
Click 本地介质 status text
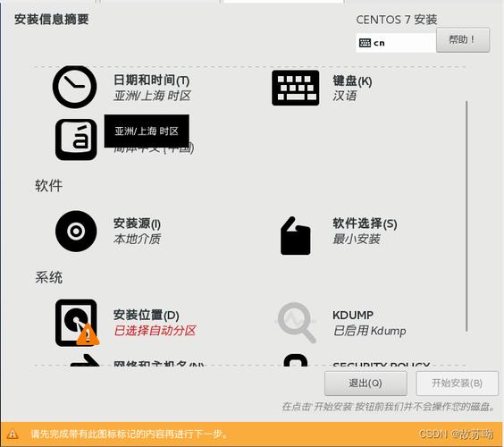click(137, 239)
